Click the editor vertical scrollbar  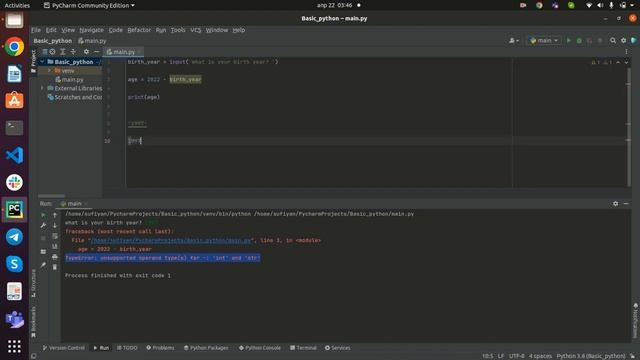tap(629, 127)
